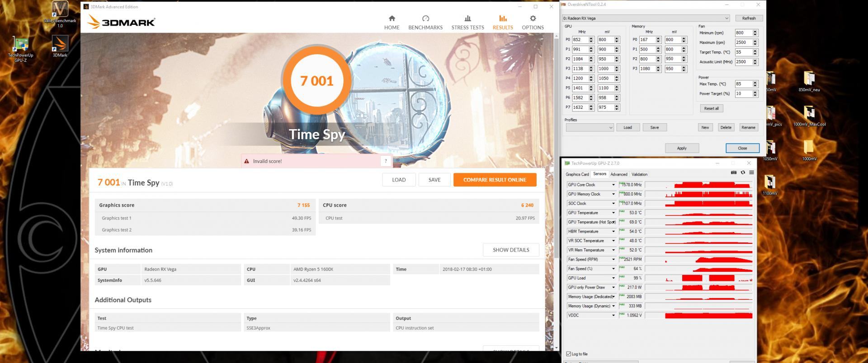Open the GPU-Z hamburger menu
Screen dimensions: 868x363
(x=751, y=172)
